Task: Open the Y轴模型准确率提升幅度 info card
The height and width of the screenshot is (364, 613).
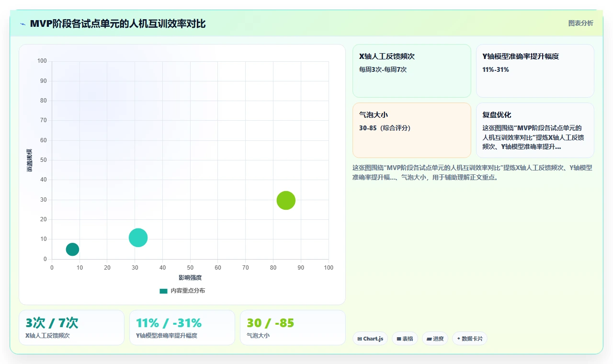Action: pyautogui.click(x=535, y=71)
